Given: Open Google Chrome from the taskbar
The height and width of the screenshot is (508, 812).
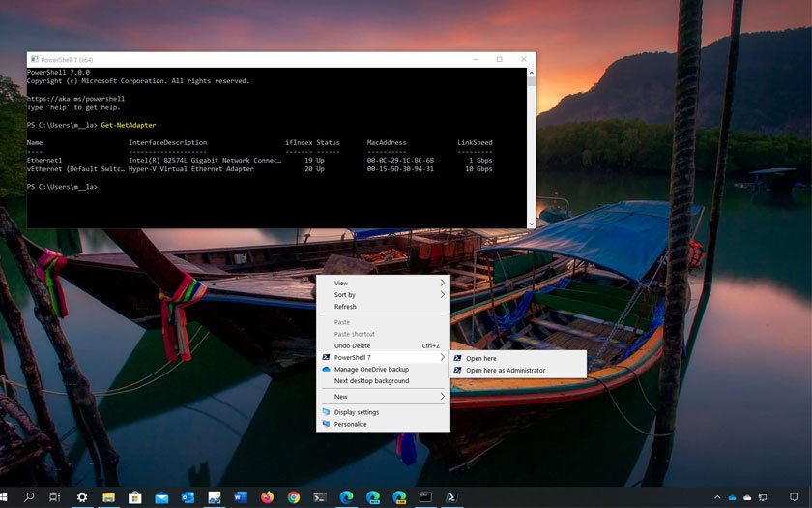Looking at the screenshot, I should click(294, 497).
